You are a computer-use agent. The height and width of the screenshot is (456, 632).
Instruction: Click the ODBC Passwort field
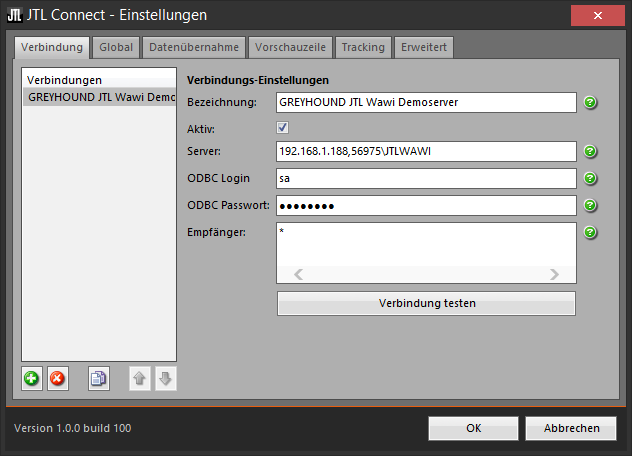(426, 206)
